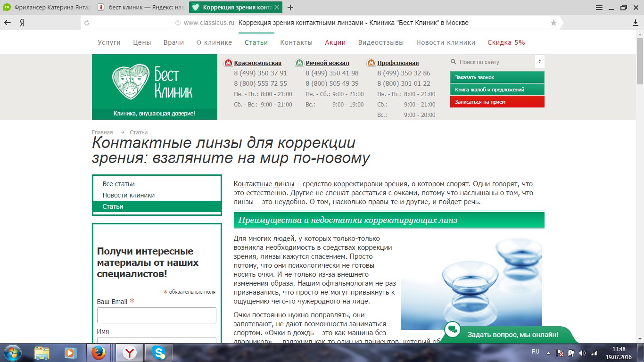This screenshot has width=644, height=362.
Task: Click the orange metro icon near Профсоюзная
Action: coord(371,63)
